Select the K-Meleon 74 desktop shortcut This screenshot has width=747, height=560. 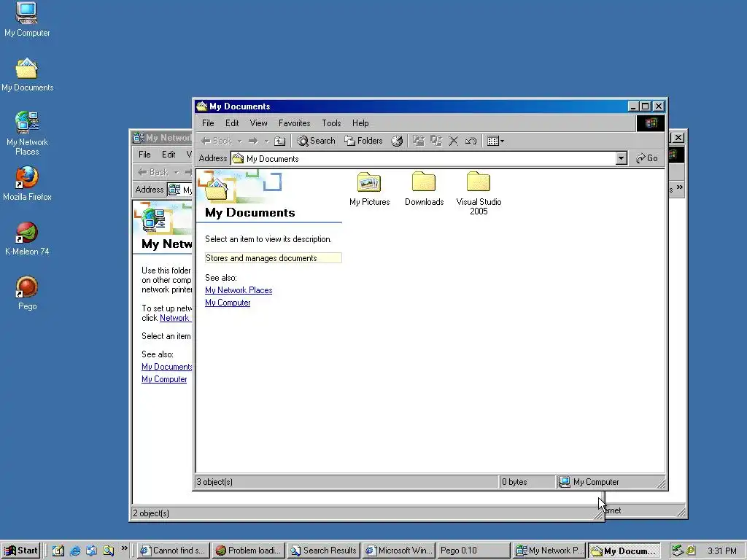(x=27, y=239)
